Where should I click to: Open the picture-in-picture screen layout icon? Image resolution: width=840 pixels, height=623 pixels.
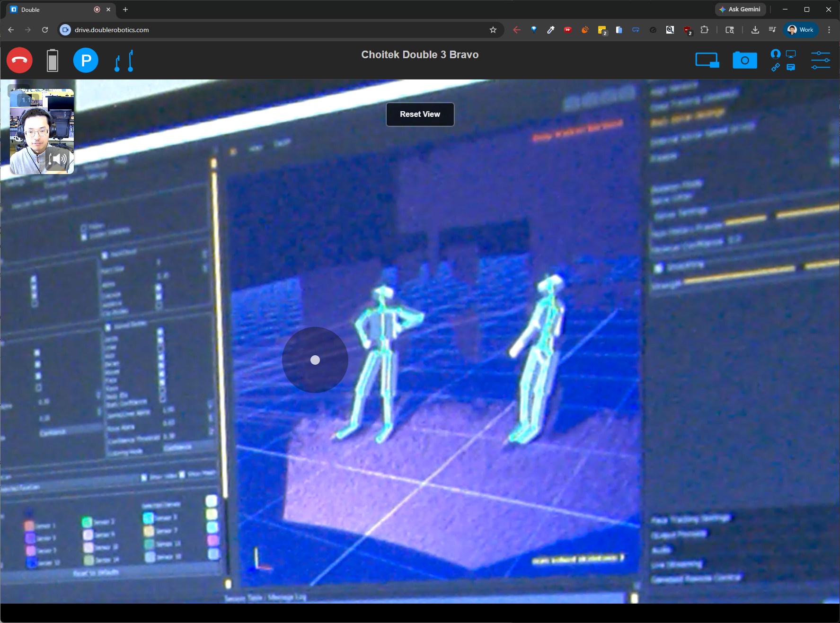[707, 61]
